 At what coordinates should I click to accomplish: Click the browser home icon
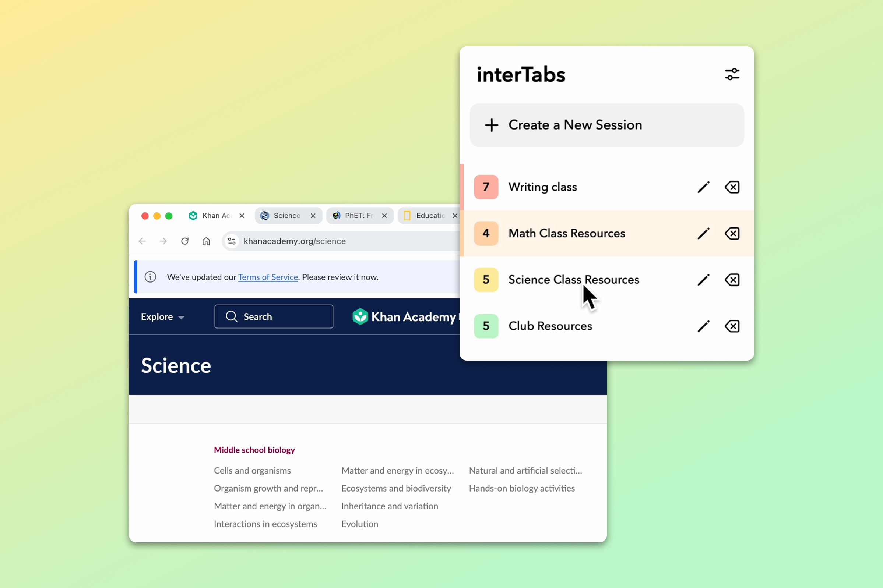coord(206,241)
